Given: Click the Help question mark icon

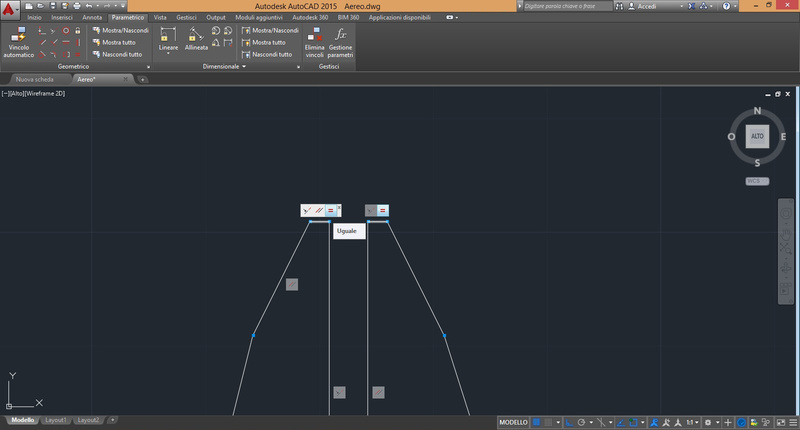Looking at the screenshot, I should (726, 6).
